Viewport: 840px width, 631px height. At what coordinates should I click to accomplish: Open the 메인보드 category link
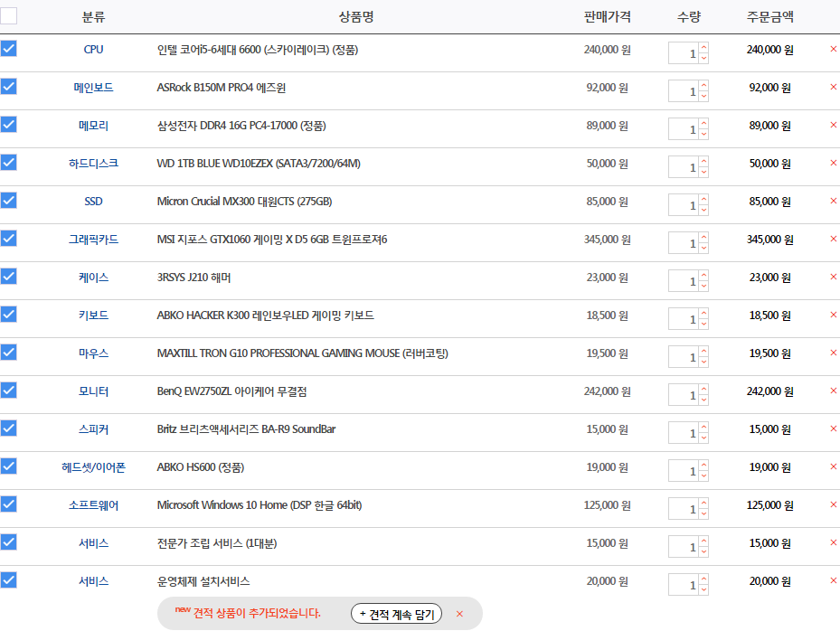click(x=93, y=88)
